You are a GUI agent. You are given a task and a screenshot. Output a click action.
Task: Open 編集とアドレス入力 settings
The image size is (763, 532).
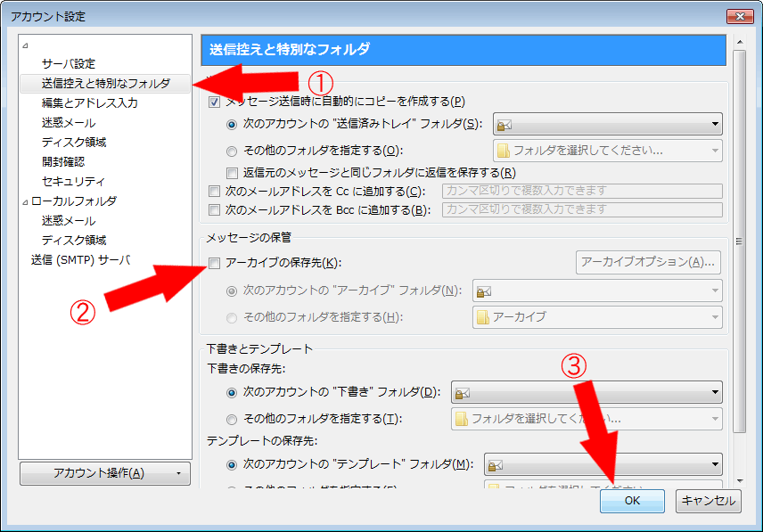coord(89,103)
